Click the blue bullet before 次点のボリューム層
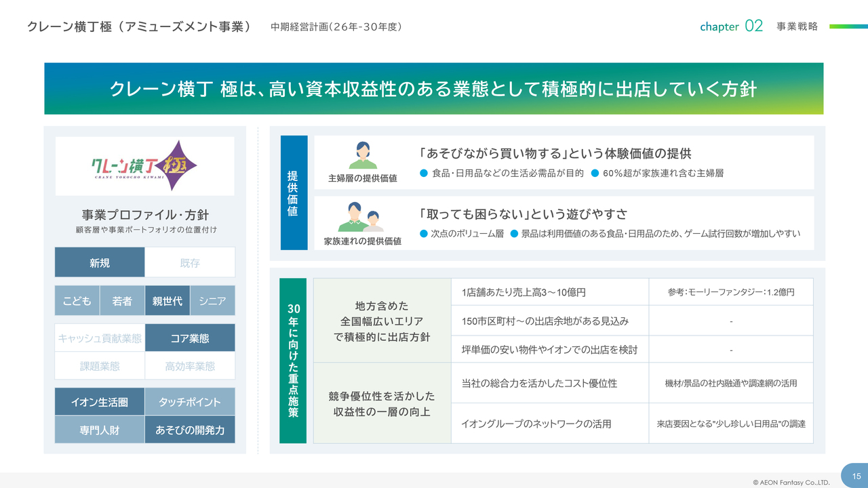The width and height of the screenshot is (868, 488). tap(424, 233)
